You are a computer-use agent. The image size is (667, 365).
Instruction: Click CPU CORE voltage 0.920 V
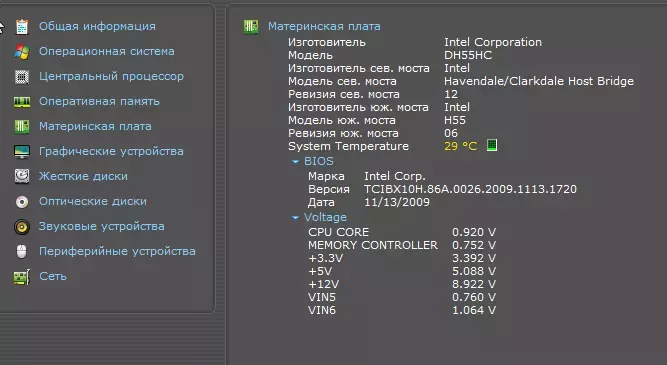[474, 232]
